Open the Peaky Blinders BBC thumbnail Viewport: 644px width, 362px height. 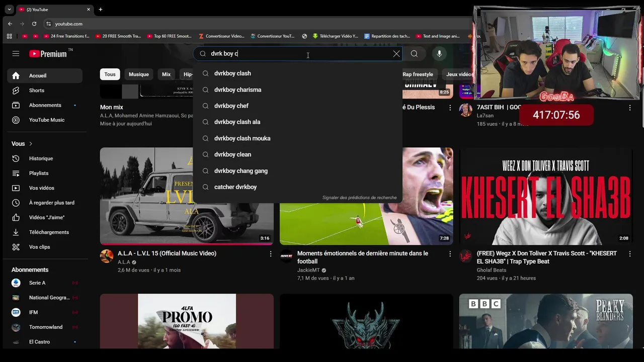(x=546, y=321)
